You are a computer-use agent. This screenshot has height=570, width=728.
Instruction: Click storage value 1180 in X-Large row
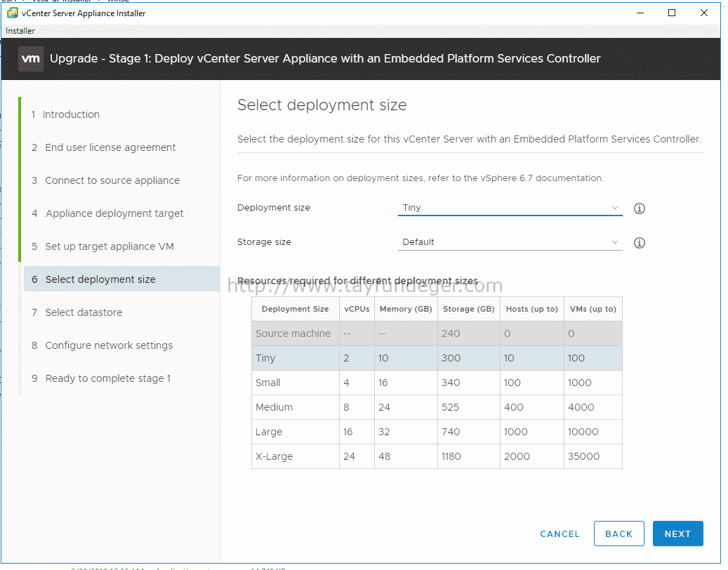451,456
